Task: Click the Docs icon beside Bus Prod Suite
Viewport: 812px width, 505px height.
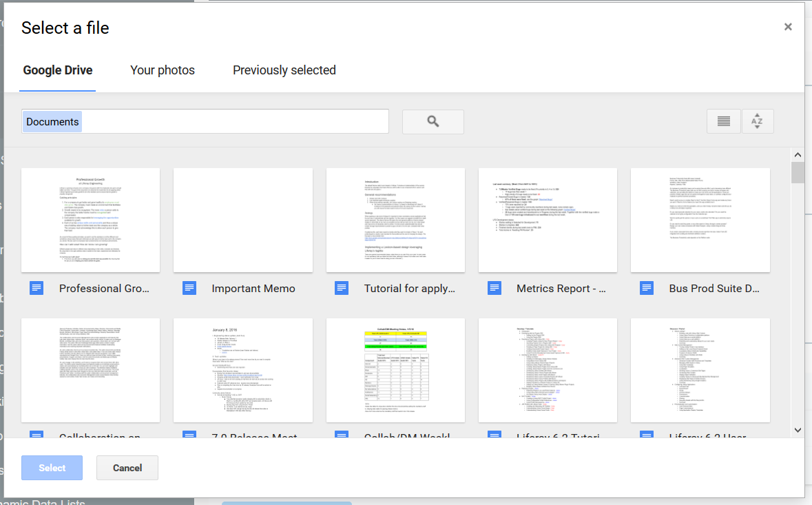Action: click(646, 288)
